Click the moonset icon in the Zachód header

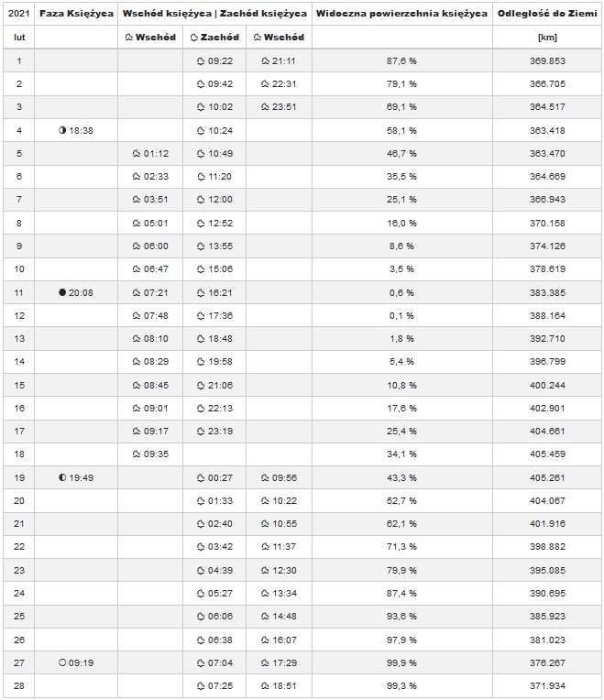pyautogui.click(x=193, y=38)
